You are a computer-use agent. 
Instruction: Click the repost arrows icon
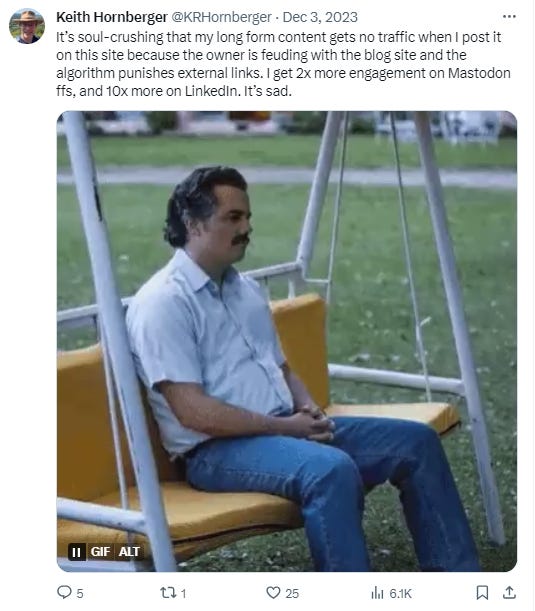pos(169,593)
